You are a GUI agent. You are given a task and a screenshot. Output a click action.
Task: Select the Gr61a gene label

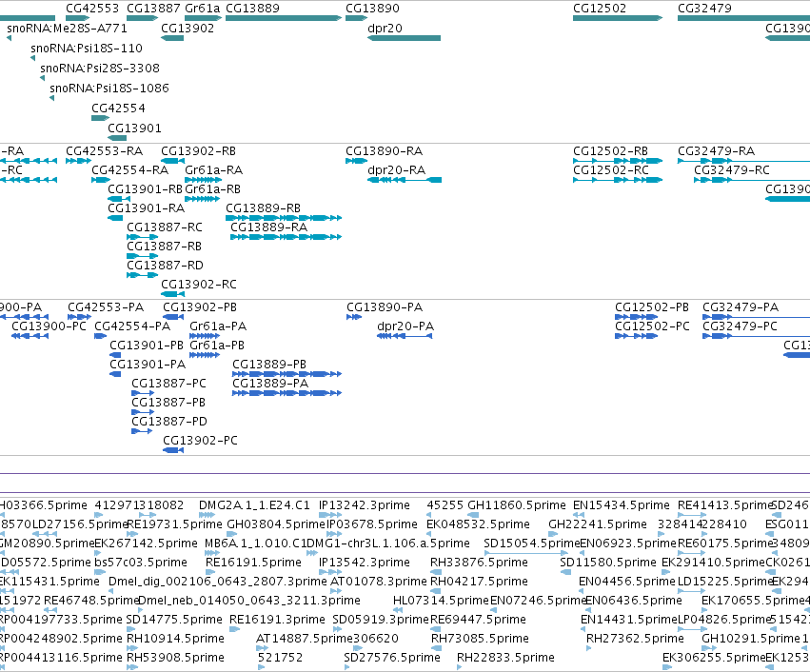pos(203,9)
